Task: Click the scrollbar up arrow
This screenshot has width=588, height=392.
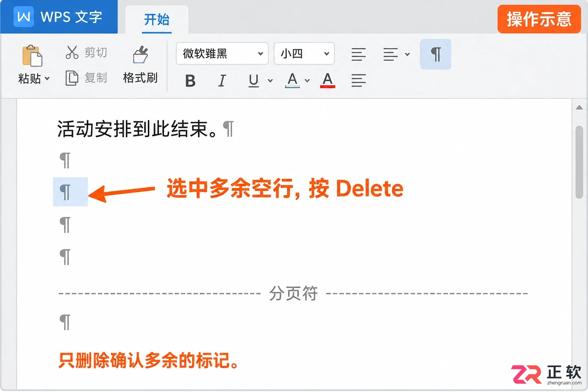Action: pos(579,107)
